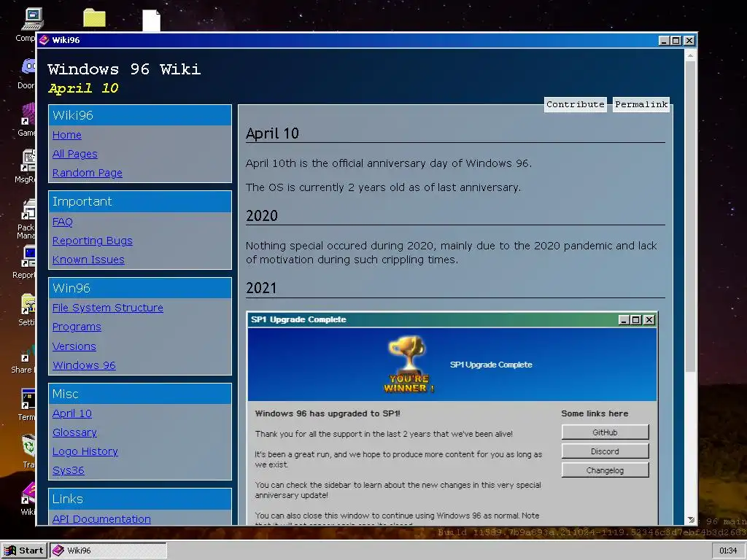The height and width of the screenshot is (560, 747).
Task: Open the Start menu
Action: pyautogui.click(x=24, y=551)
